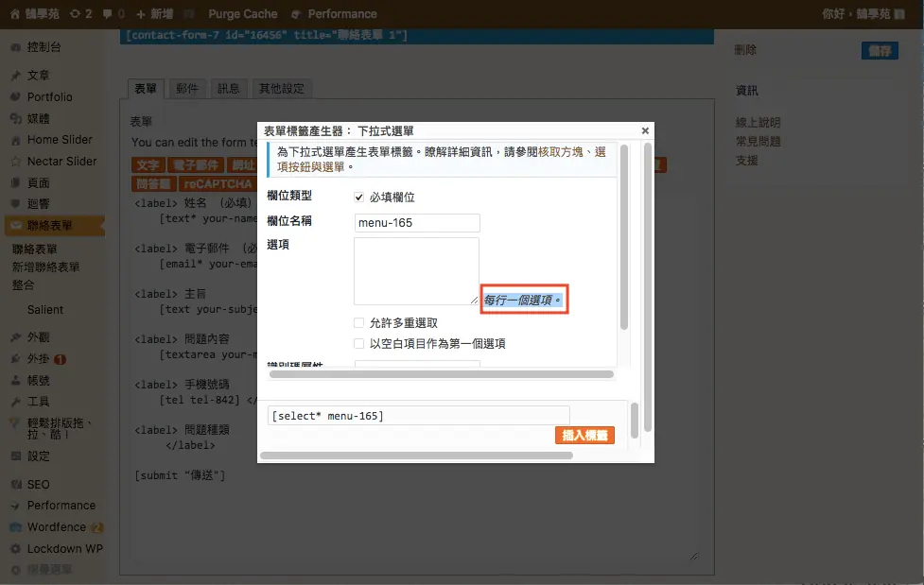The width and height of the screenshot is (924, 585).
Task: Open SEO in the sidebar
Action: pyautogui.click(x=39, y=484)
